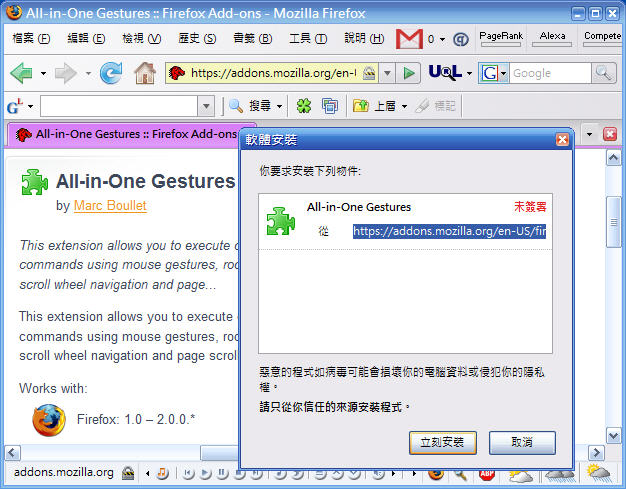Go to the Home page icon

[145, 73]
